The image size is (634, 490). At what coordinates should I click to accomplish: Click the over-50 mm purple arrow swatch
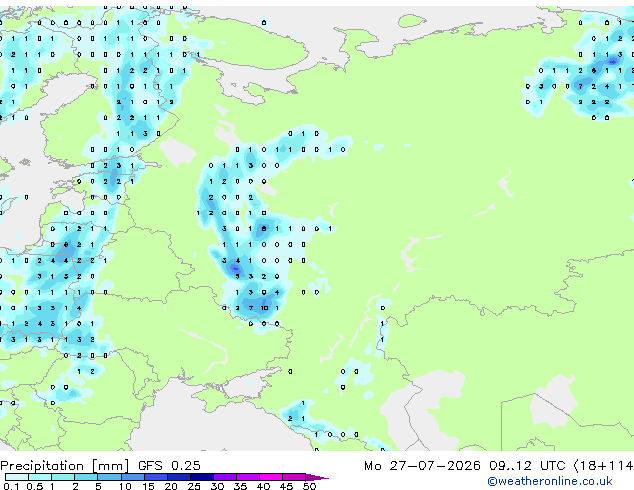[x=317, y=477]
